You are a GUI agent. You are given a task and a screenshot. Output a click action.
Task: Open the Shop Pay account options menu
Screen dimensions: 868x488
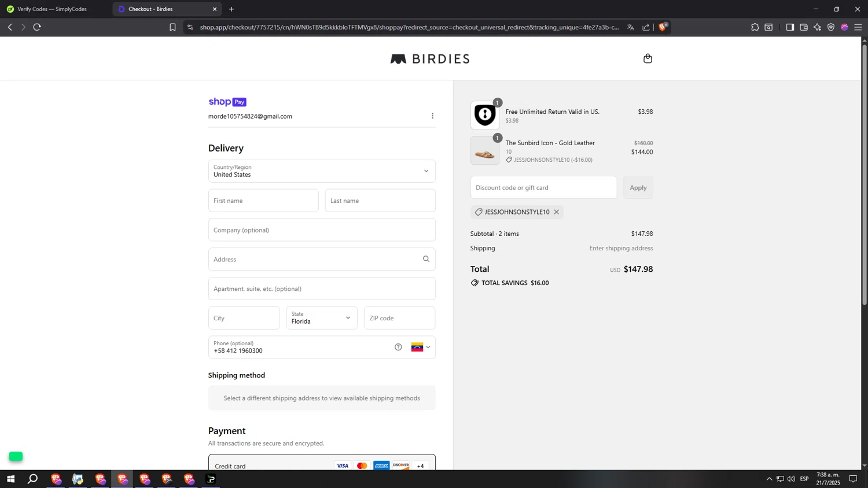(x=432, y=116)
